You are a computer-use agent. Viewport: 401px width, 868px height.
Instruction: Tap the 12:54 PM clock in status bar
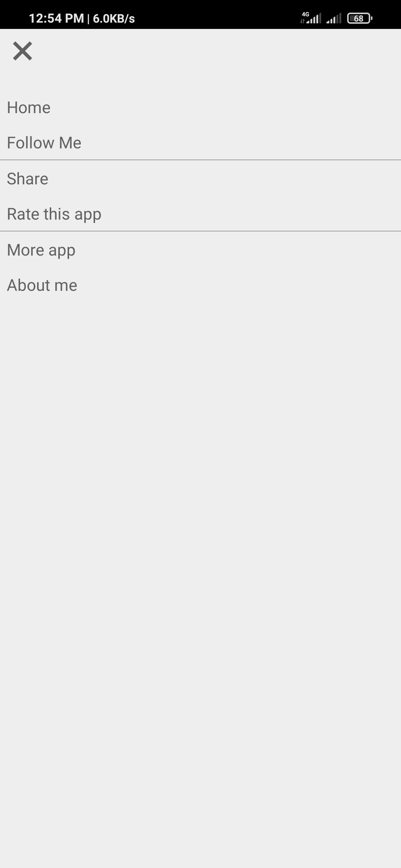pyautogui.click(x=56, y=18)
